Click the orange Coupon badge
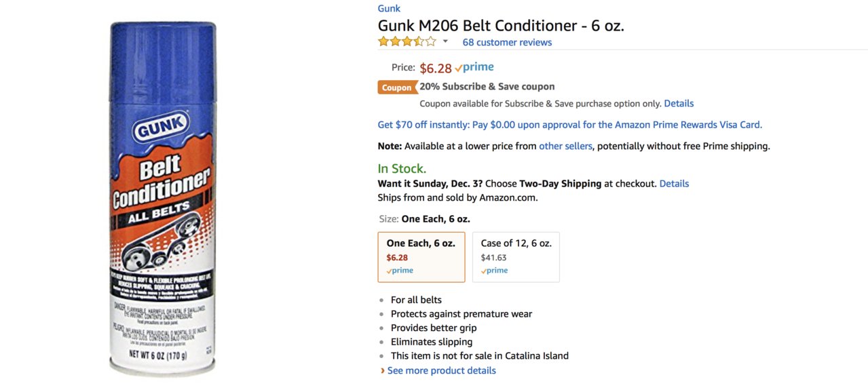The height and width of the screenshot is (390, 868). (397, 87)
